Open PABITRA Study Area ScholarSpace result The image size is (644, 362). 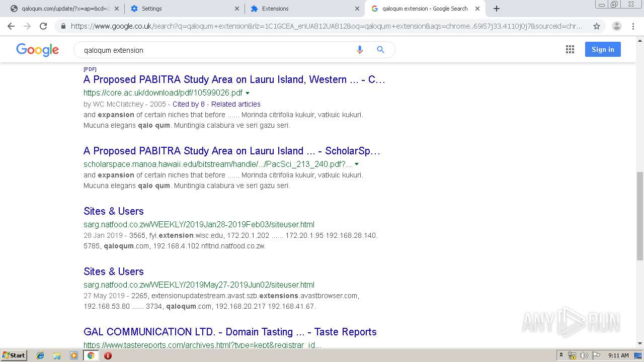(x=232, y=151)
